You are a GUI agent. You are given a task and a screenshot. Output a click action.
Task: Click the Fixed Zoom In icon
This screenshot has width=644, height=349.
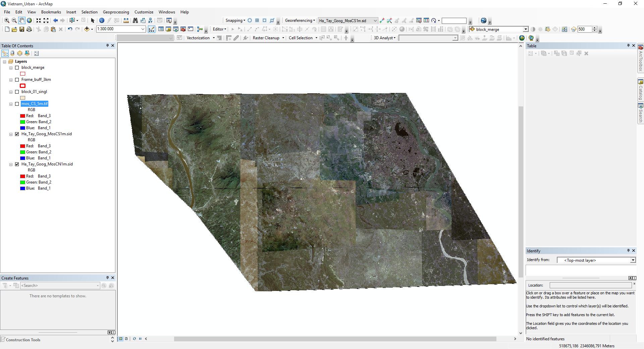click(x=39, y=20)
